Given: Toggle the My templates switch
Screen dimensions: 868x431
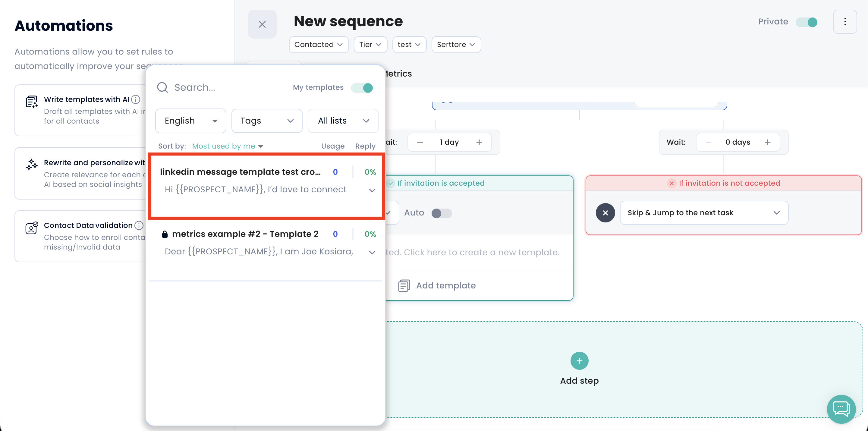Looking at the screenshot, I should click(362, 88).
